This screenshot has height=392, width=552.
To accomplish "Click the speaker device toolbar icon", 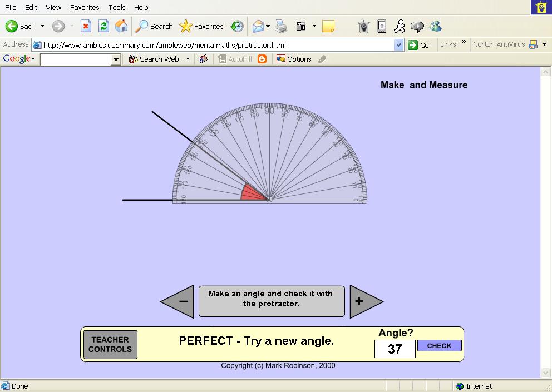I will tap(364, 26).
